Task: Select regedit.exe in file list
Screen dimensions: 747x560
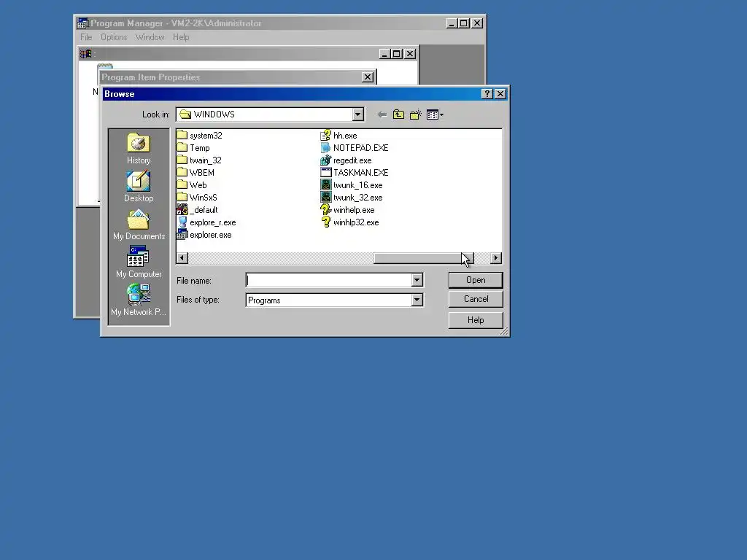Action: click(x=347, y=160)
